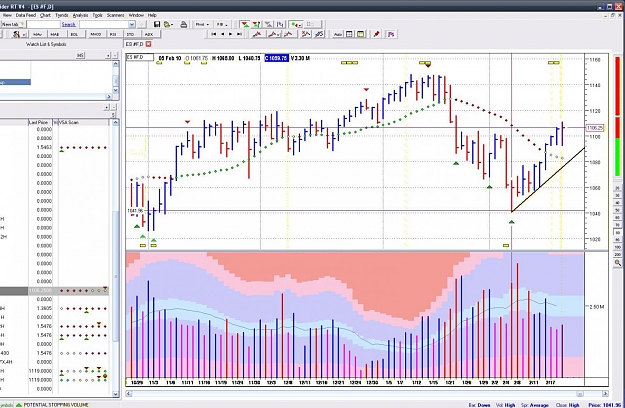Click the third red line-chart tool icon
Viewport: 625px width, 408px height.
[x=289, y=35]
